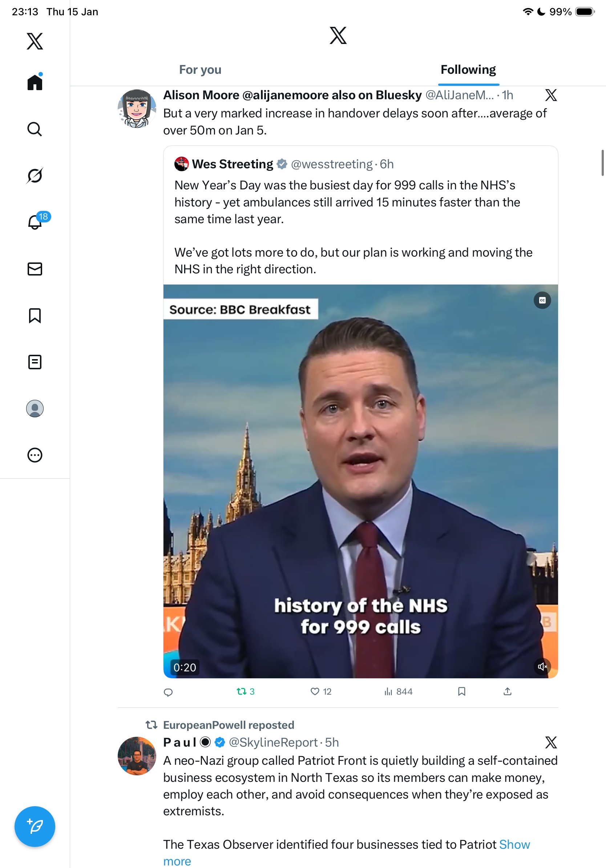Select the Following tab
The width and height of the screenshot is (606, 868).
[468, 69]
